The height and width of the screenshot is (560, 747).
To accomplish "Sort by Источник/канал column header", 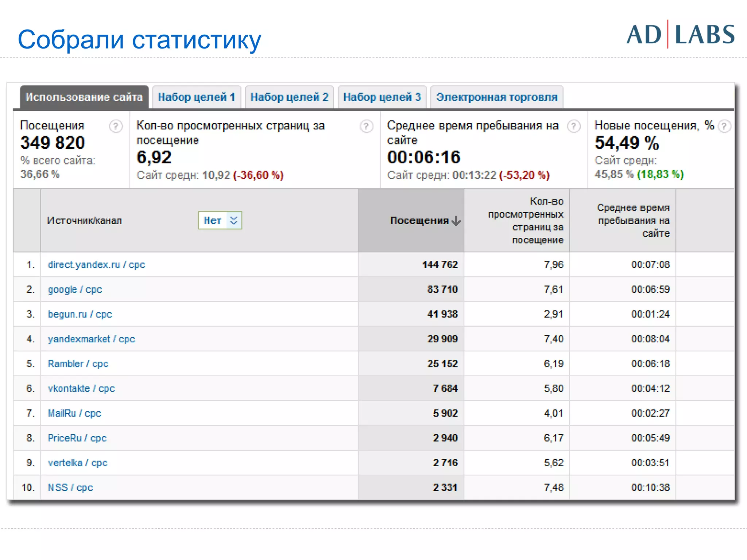I will [x=84, y=221].
